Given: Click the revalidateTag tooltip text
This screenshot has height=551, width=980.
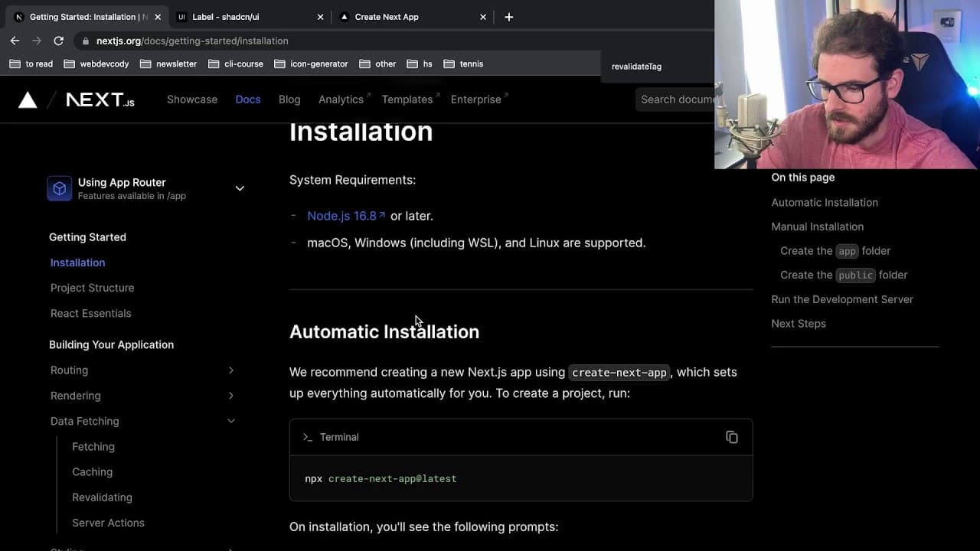Looking at the screenshot, I should [x=636, y=67].
